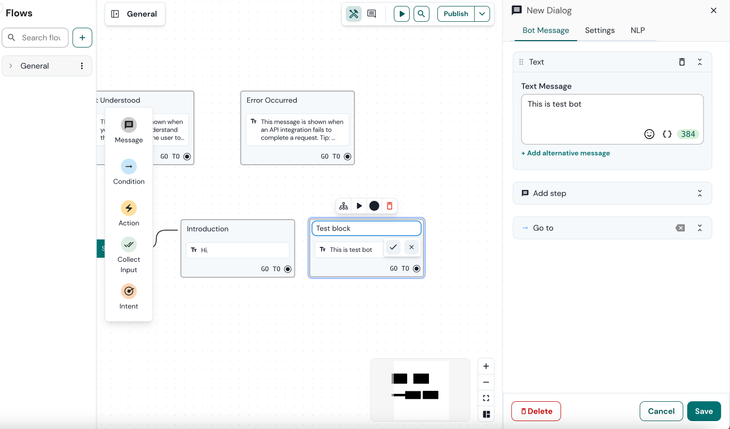
Task: Select the Condition node icon
Action: point(128,167)
